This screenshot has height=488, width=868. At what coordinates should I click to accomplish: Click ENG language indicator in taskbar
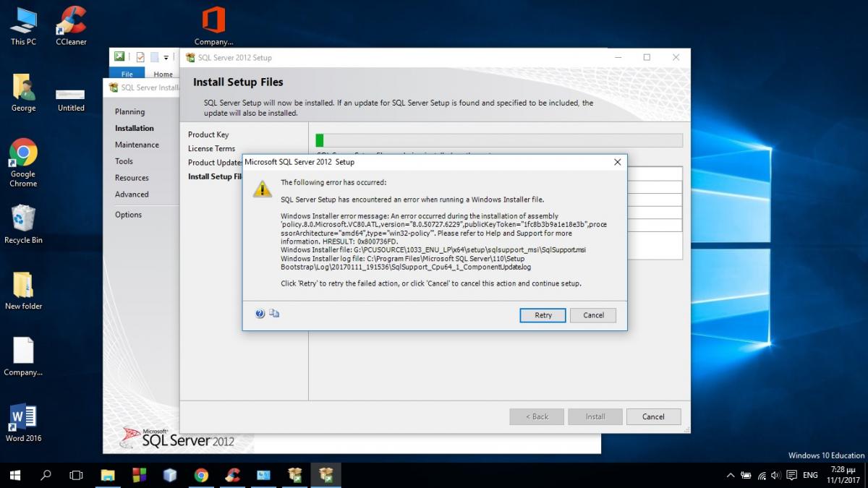pyautogui.click(x=811, y=475)
